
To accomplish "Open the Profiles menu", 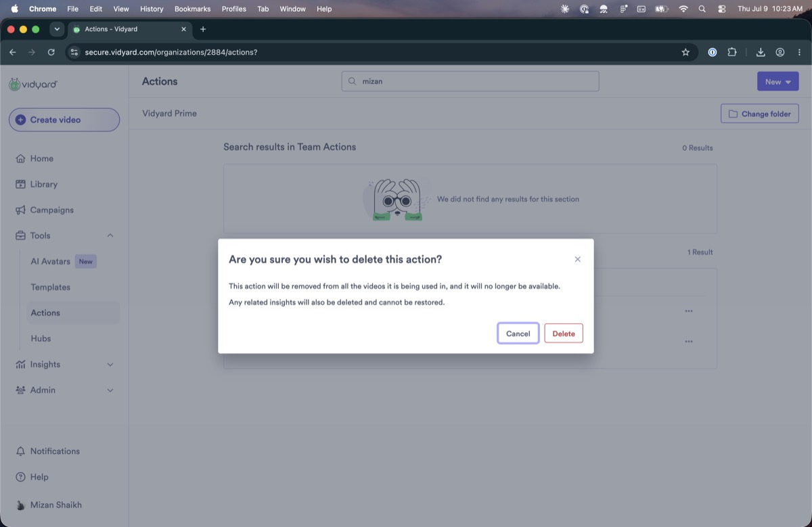I will 234,9.
